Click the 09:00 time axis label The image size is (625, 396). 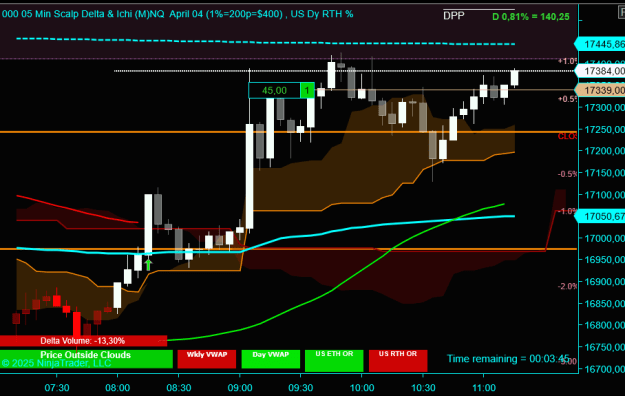tap(240, 388)
